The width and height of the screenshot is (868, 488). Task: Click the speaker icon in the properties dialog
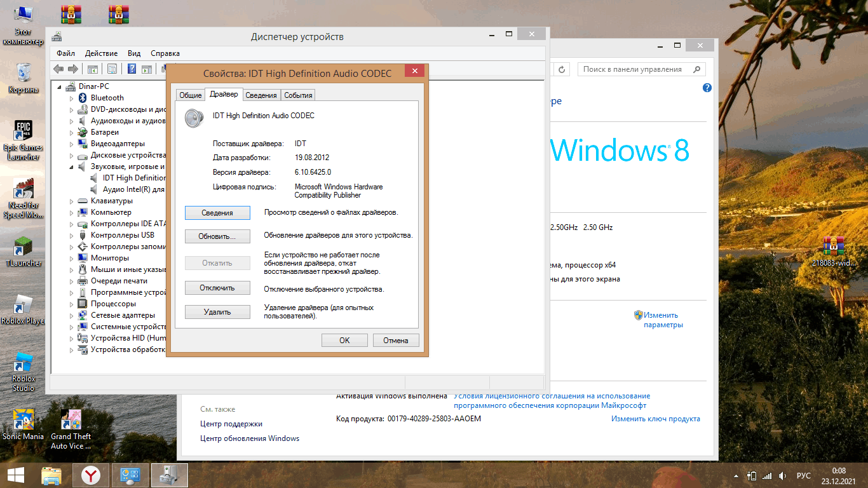pyautogui.click(x=194, y=118)
